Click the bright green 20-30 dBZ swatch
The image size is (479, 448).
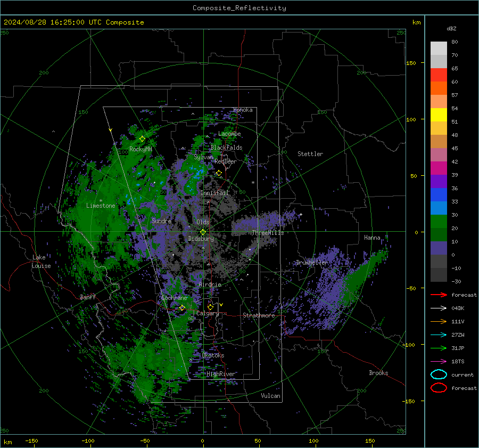(439, 221)
